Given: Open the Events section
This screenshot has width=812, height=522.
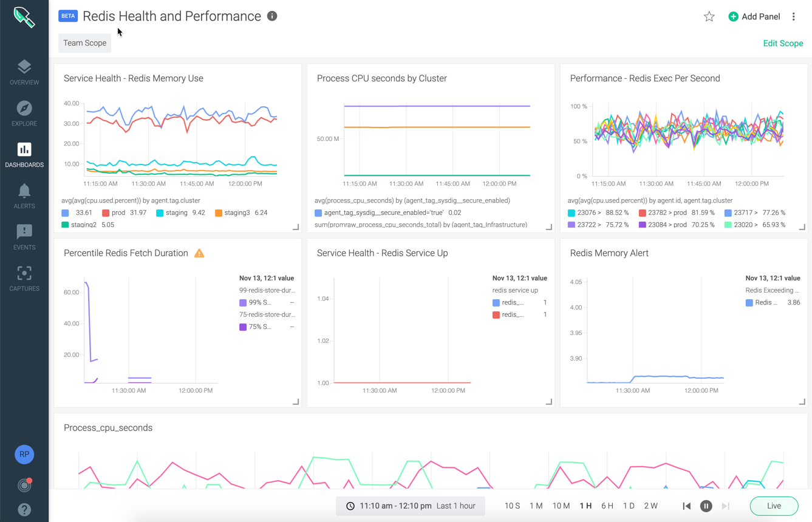Looking at the screenshot, I should [24, 237].
